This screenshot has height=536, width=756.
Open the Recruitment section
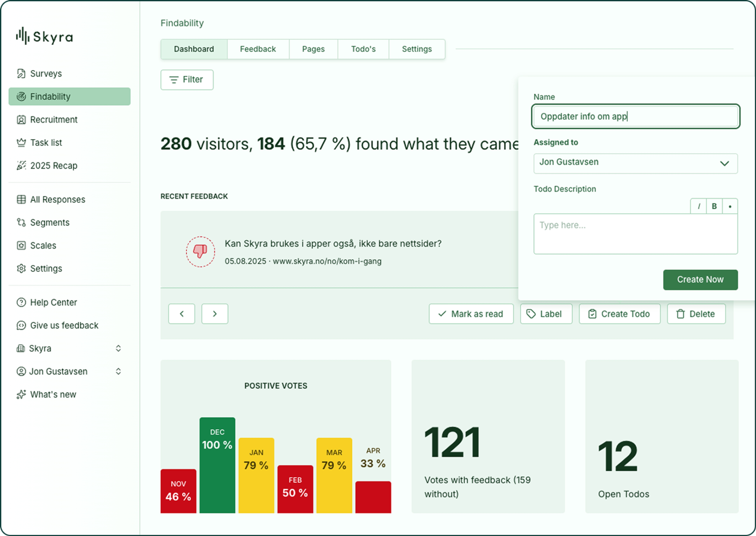coord(69,120)
